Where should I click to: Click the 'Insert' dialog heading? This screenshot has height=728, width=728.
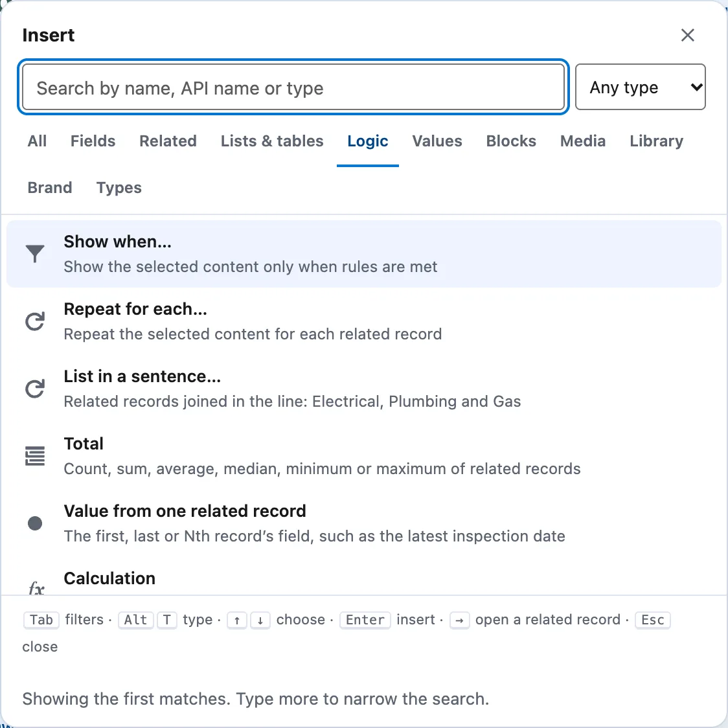(49, 35)
